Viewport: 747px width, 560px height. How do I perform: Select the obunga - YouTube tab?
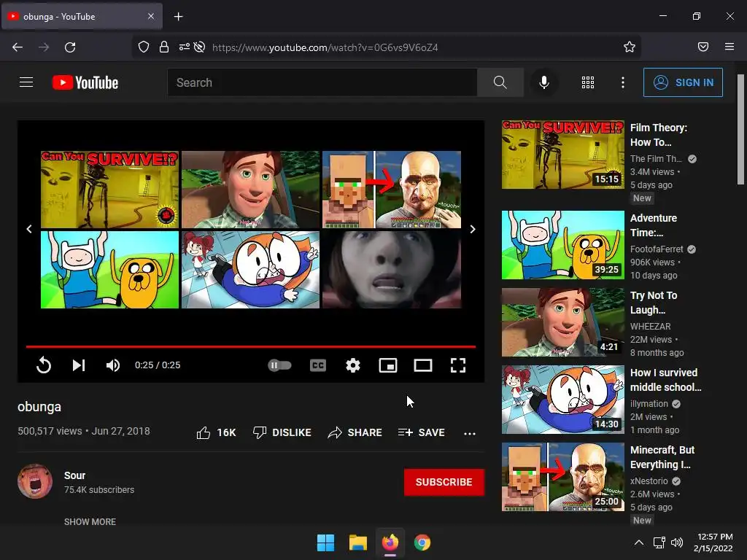tap(82, 16)
